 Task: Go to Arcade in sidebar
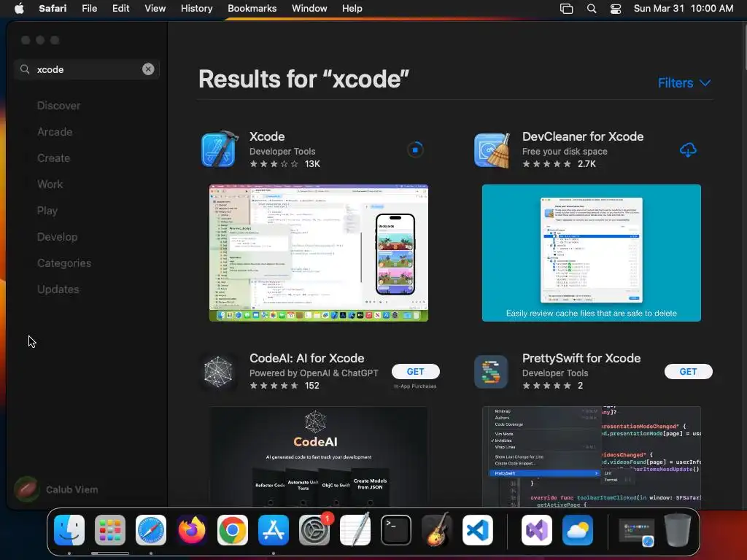point(55,132)
